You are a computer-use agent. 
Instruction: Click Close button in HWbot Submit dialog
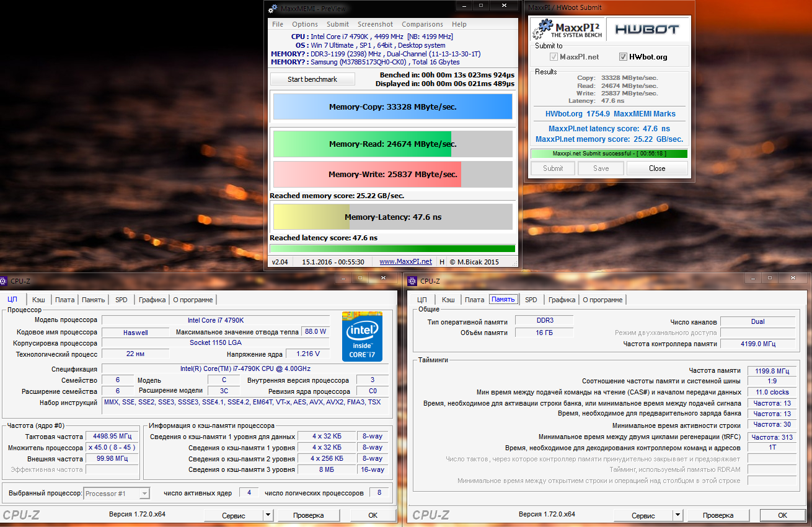[657, 168]
